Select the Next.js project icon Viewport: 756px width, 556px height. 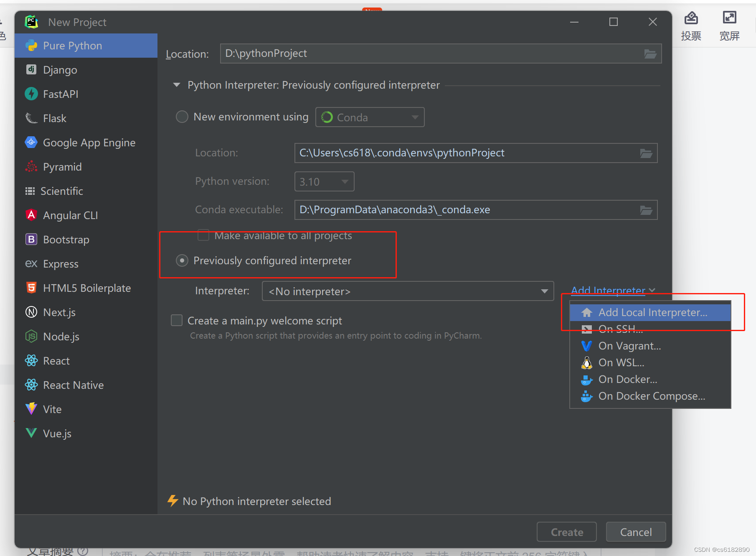(31, 312)
